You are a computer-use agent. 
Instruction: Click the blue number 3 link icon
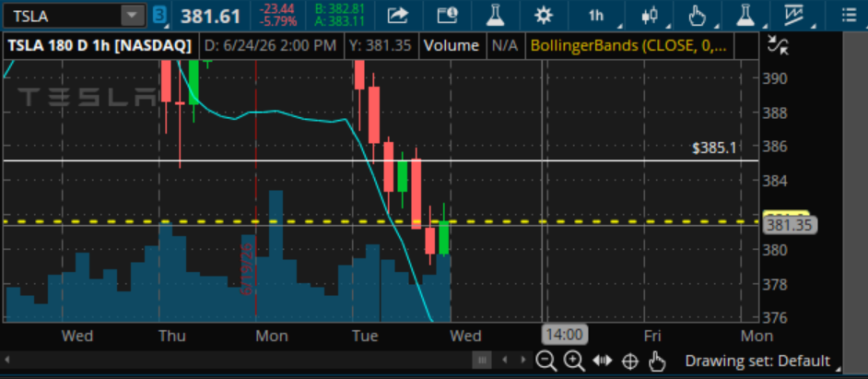tap(160, 16)
